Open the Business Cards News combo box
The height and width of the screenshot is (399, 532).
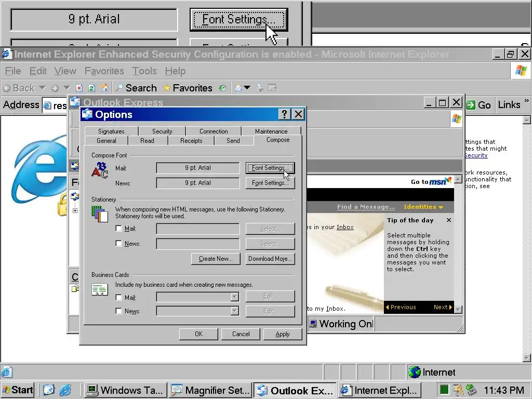click(198, 311)
